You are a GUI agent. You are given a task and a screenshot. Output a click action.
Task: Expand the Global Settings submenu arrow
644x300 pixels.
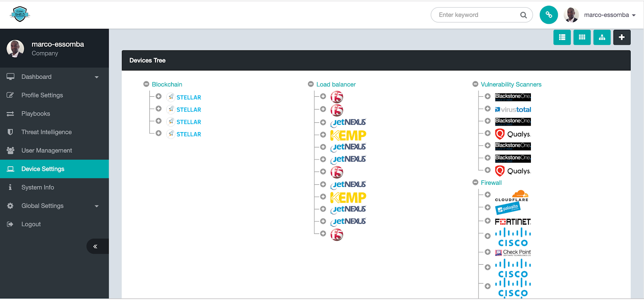(x=97, y=206)
